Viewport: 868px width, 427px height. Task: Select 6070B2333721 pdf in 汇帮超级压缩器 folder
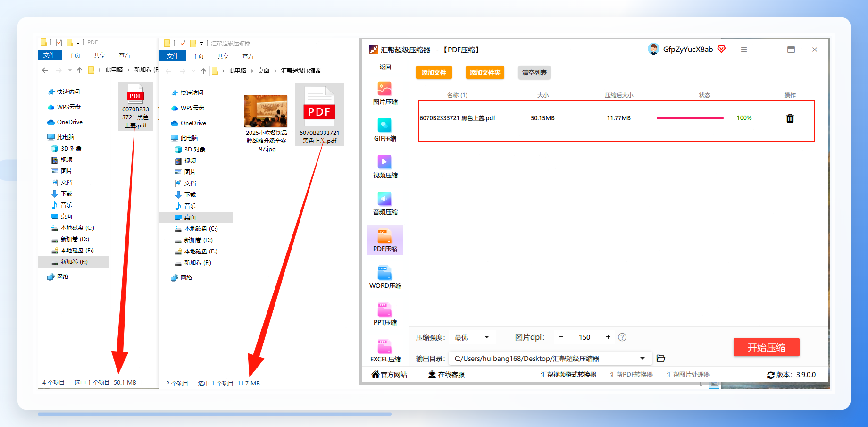coord(319,115)
